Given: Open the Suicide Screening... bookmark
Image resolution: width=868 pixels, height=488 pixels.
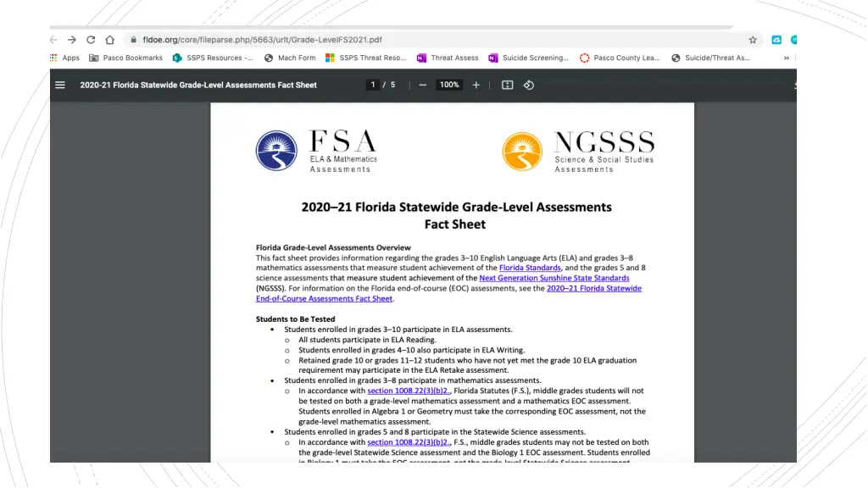Looking at the screenshot, I should 529,58.
